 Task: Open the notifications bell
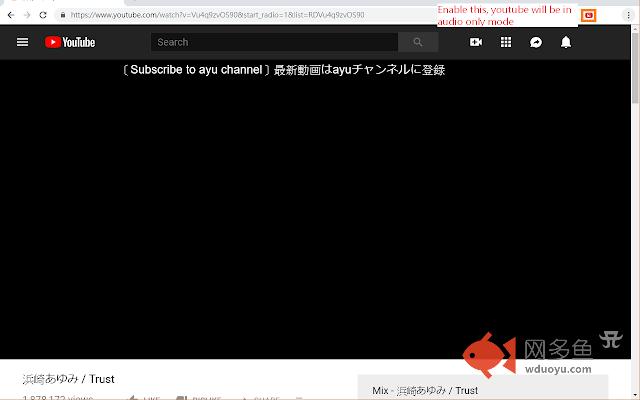tap(566, 42)
